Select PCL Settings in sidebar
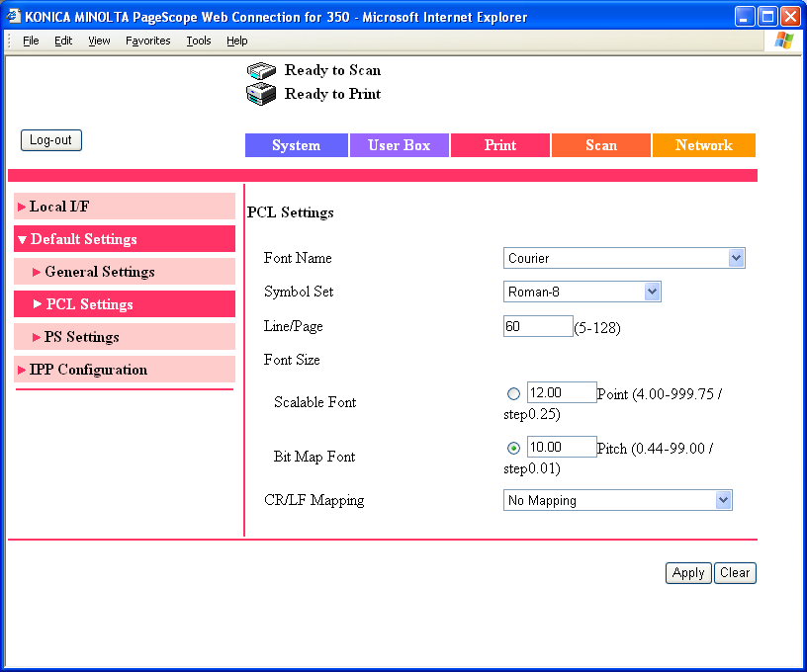 pos(125,303)
